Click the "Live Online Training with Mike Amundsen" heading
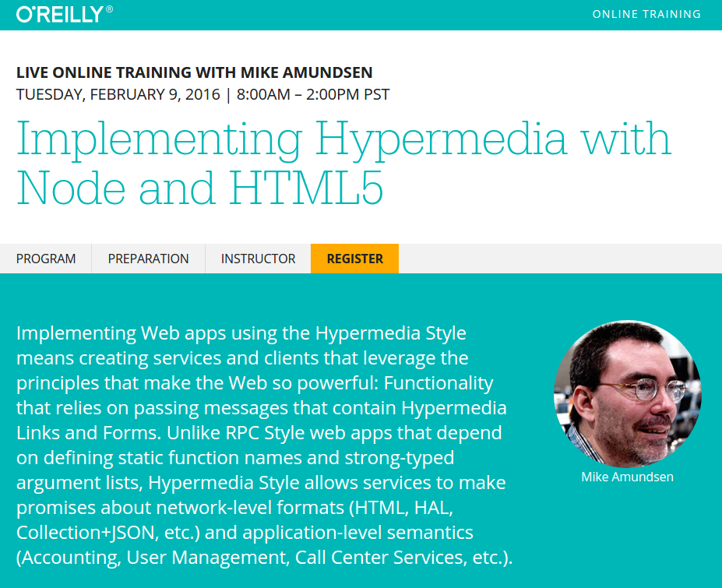 coord(194,72)
